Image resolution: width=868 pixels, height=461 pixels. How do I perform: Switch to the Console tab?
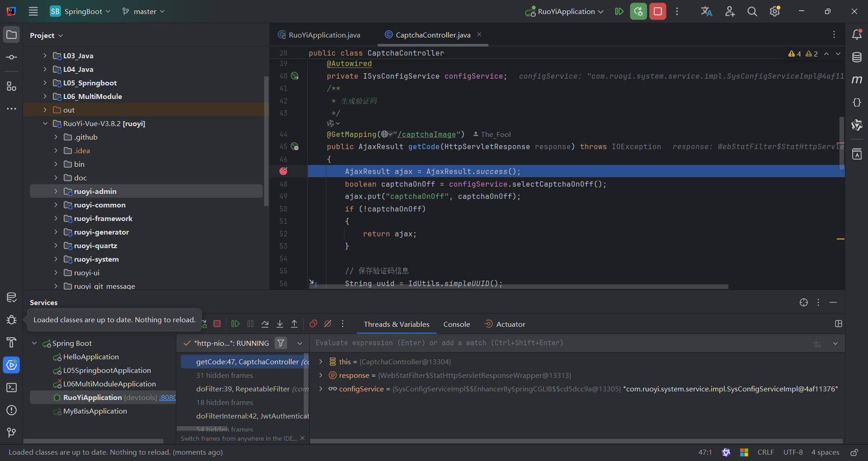pos(456,325)
